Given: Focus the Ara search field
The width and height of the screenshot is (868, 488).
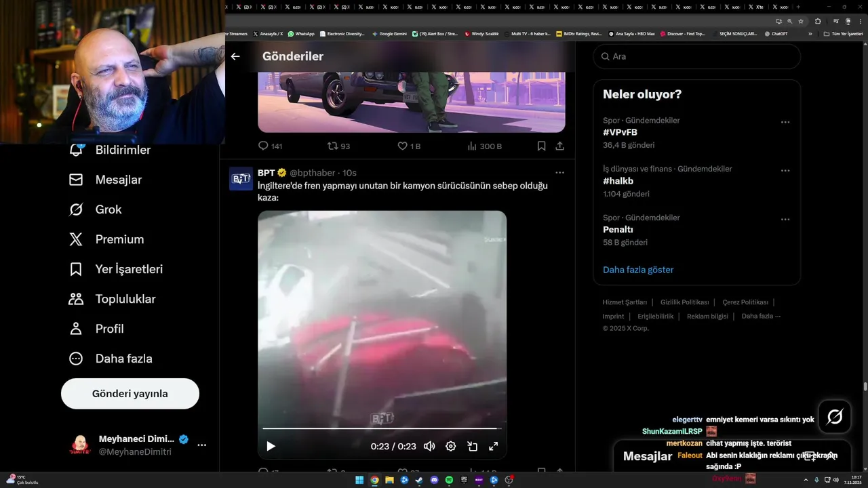Looking at the screenshot, I should click(x=697, y=56).
